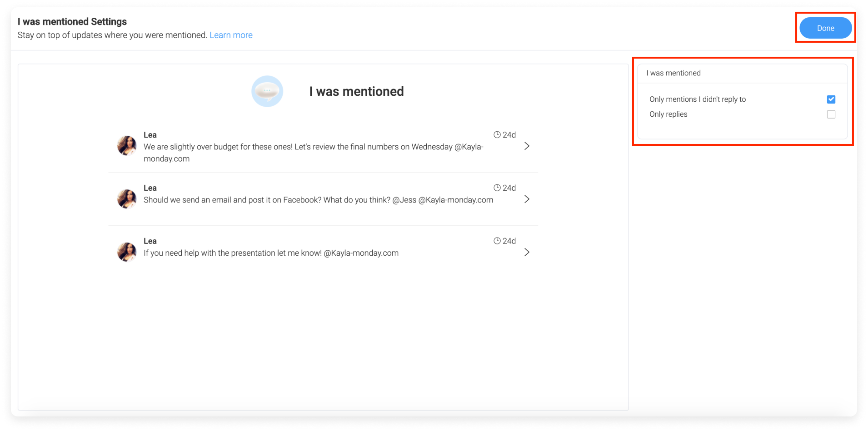Click the name Lea above the presentation message
This screenshot has height=431, width=868.
point(150,241)
